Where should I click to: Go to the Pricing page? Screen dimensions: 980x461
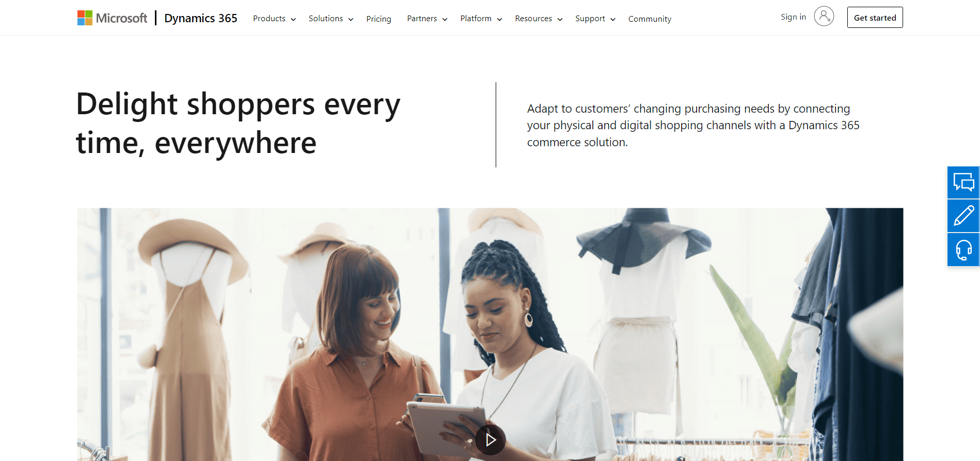[x=378, y=19]
